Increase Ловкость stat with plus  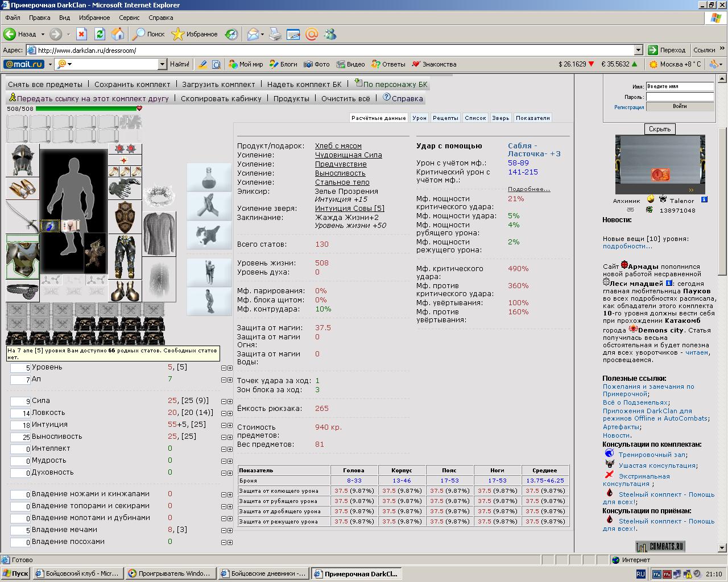(230, 414)
